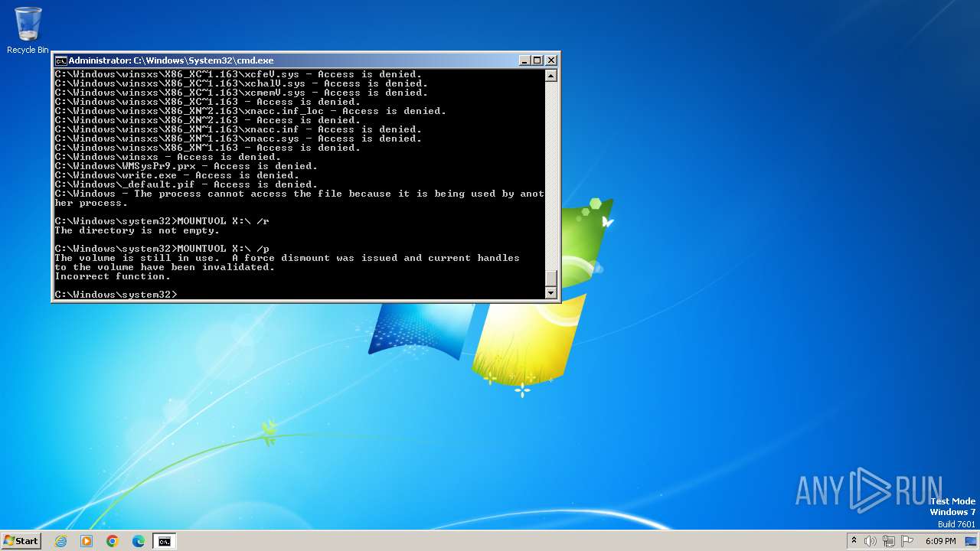Viewport: 980px width, 551px height.
Task: Click the xcmemV.sys Access denied line
Action: pos(241,93)
